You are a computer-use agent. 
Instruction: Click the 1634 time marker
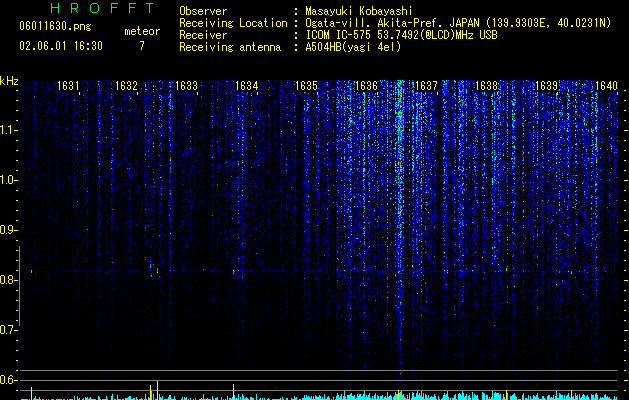pyautogui.click(x=246, y=86)
